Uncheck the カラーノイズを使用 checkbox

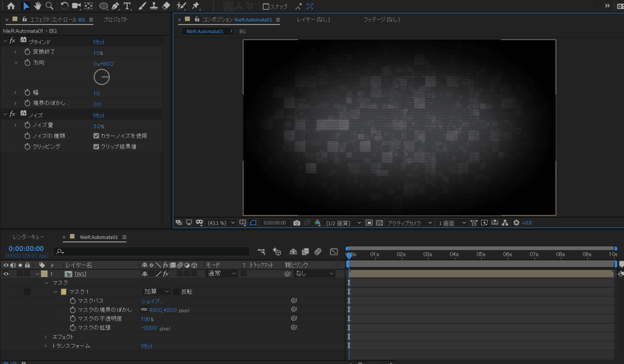pyautogui.click(x=96, y=136)
